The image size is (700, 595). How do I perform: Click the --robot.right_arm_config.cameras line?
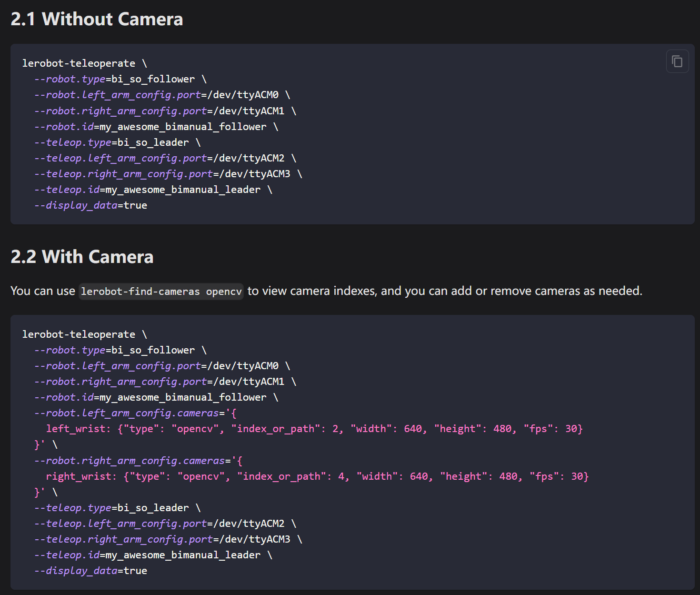coord(138,461)
